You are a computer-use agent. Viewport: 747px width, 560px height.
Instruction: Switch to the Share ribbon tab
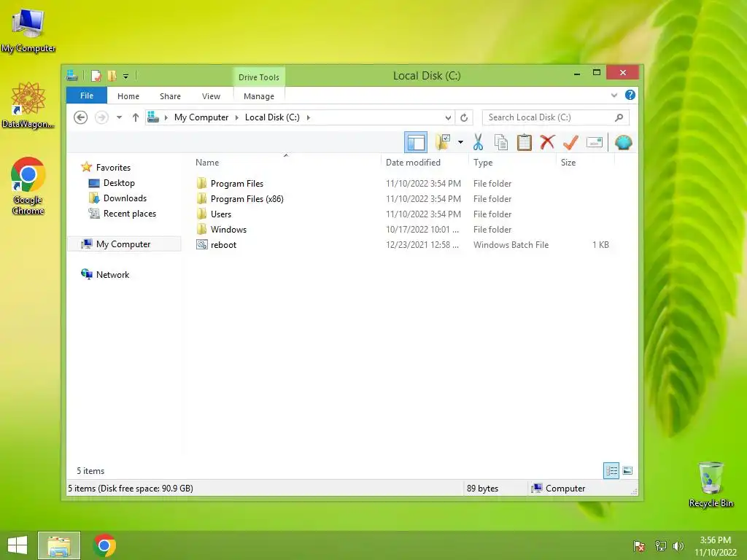[170, 96]
